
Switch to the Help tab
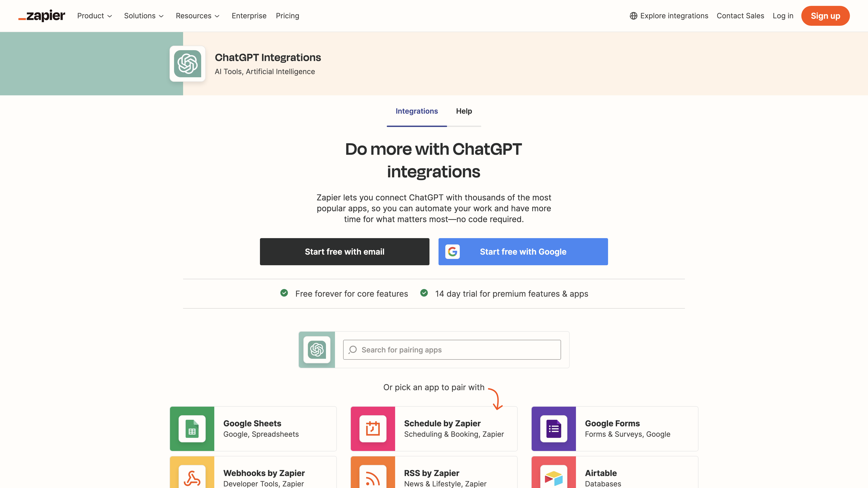[x=464, y=111]
